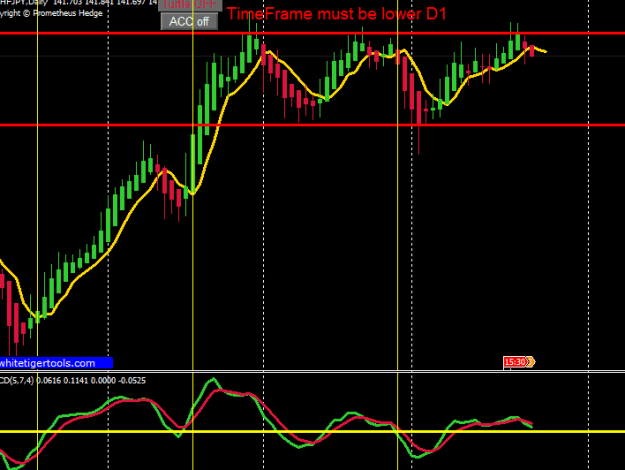625x470 pixels.
Task: Select the lower red horizontal support line
Action: tap(312, 125)
